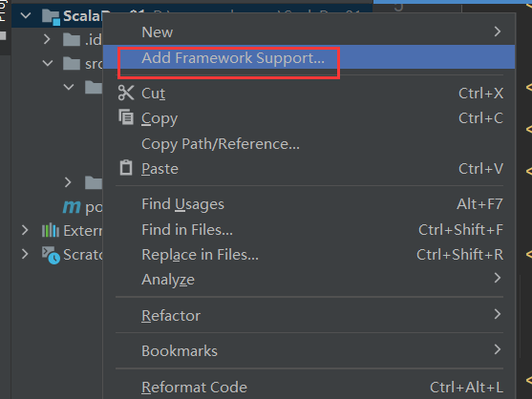Click the Maven pom file icon
This screenshot has height=399, width=532.
coord(72,206)
